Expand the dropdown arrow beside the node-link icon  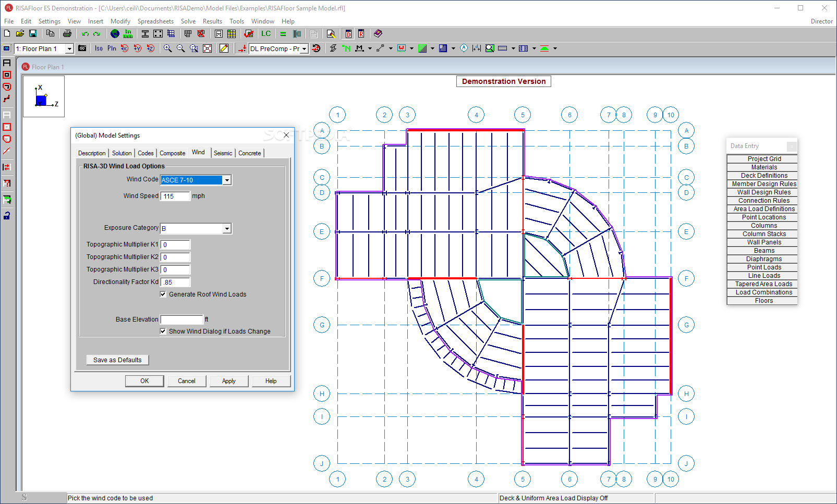(391, 48)
